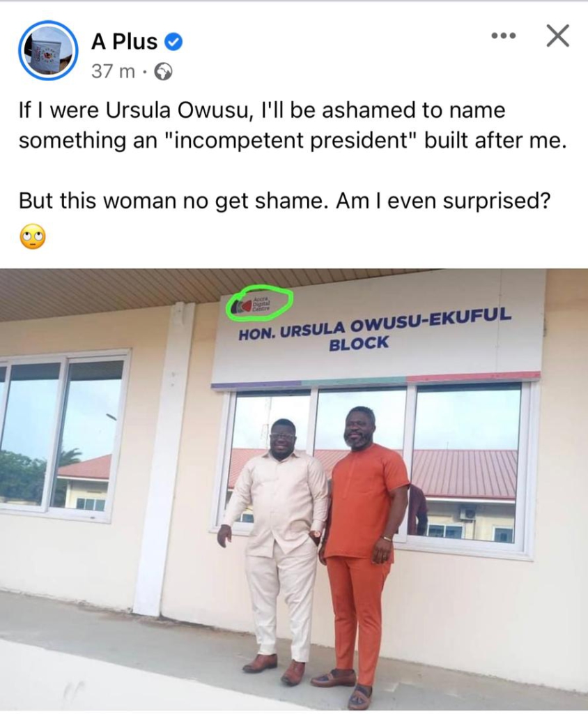This screenshot has width=588, height=714.
Task: Click the eye-roll emoji
Action: [x=33, y=237]
